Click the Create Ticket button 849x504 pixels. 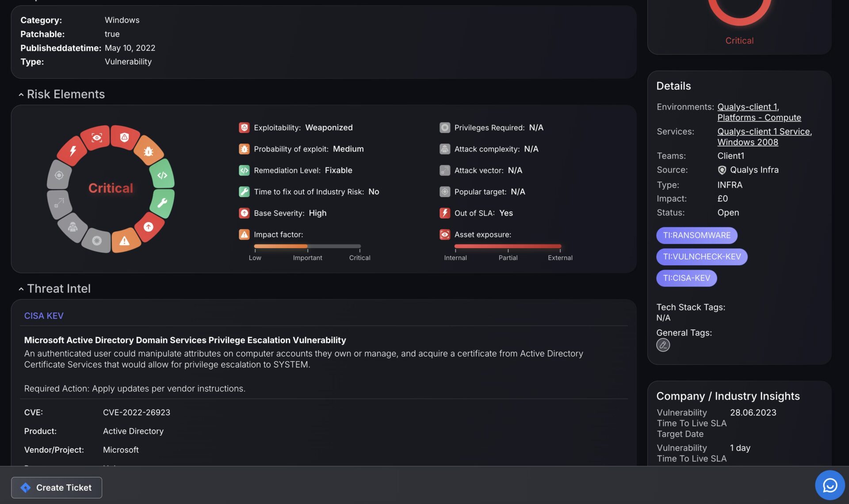pyautogui.click(x=57, y=487)
